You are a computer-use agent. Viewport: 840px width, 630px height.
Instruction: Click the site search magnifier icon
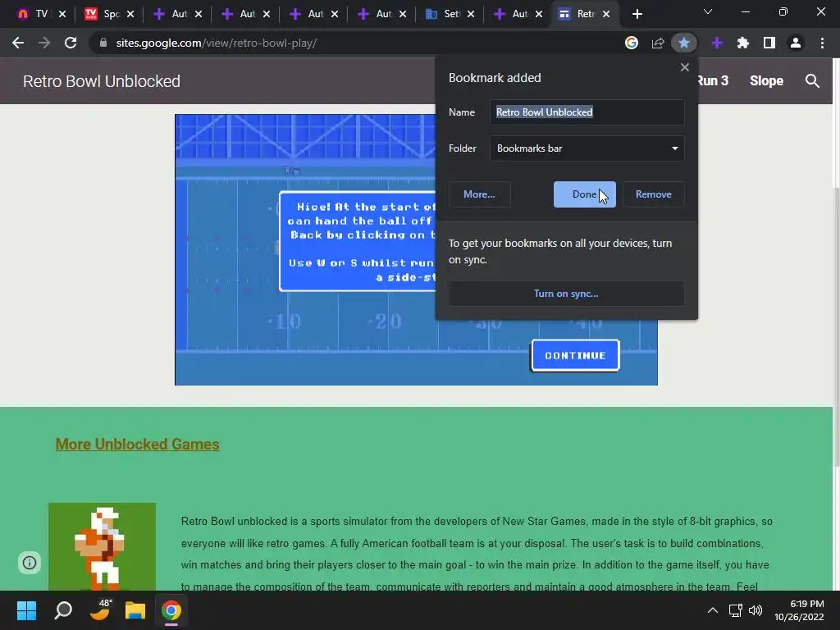[812, 81]
